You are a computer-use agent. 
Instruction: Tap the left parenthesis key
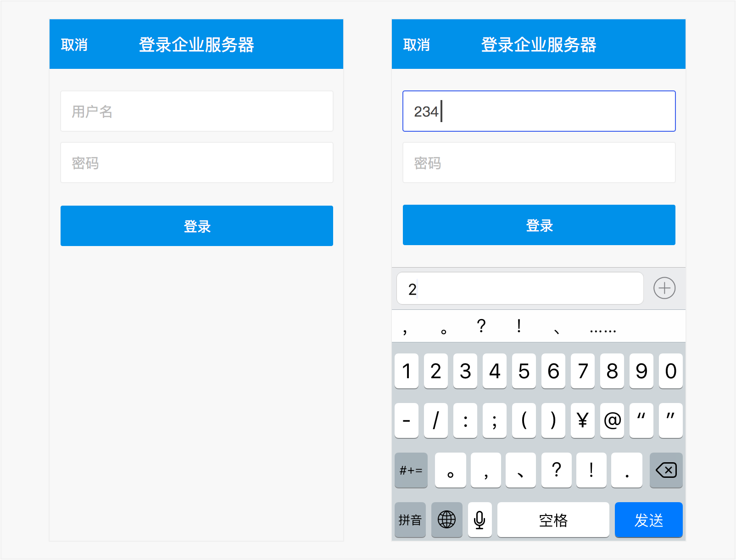point(524,420)
